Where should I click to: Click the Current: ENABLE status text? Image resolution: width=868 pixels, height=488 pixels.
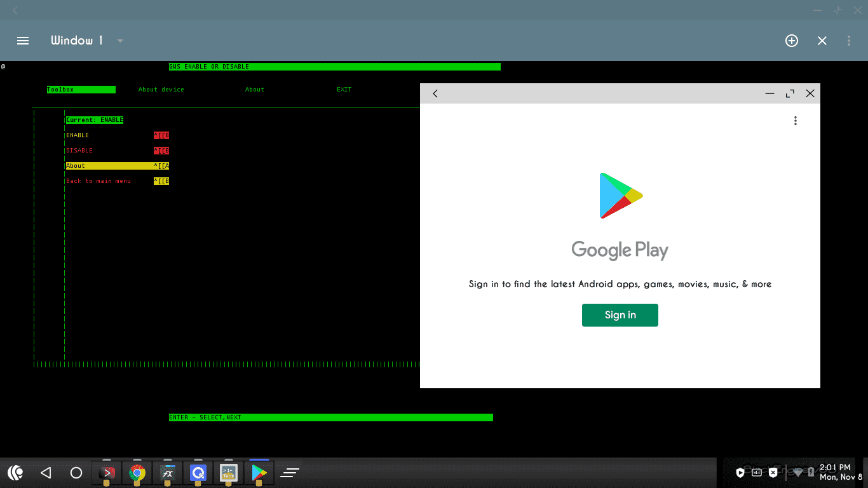(95, 120)
